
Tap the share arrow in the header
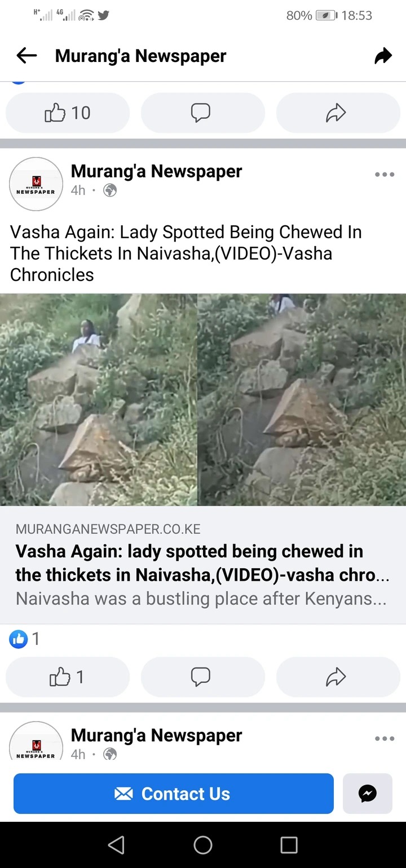pyautogui.click(x=383, y=55)
